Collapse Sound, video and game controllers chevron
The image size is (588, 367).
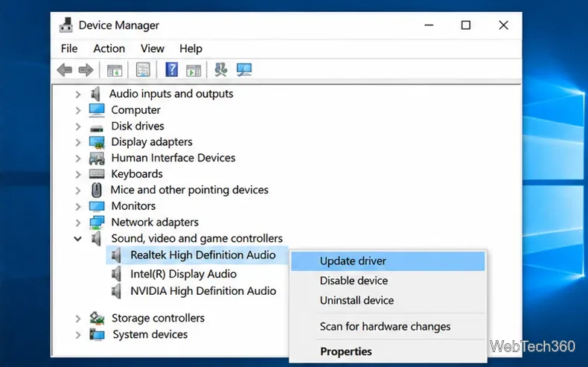click(77, 238)
